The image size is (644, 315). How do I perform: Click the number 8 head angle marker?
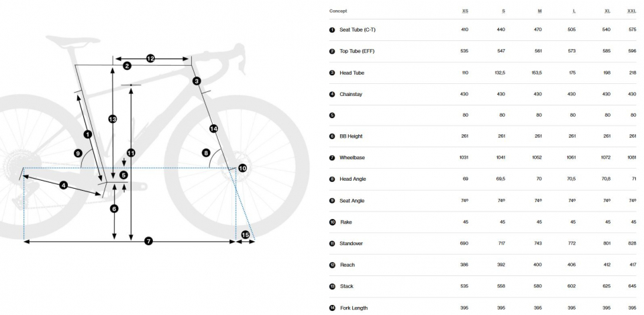(206, 153)
